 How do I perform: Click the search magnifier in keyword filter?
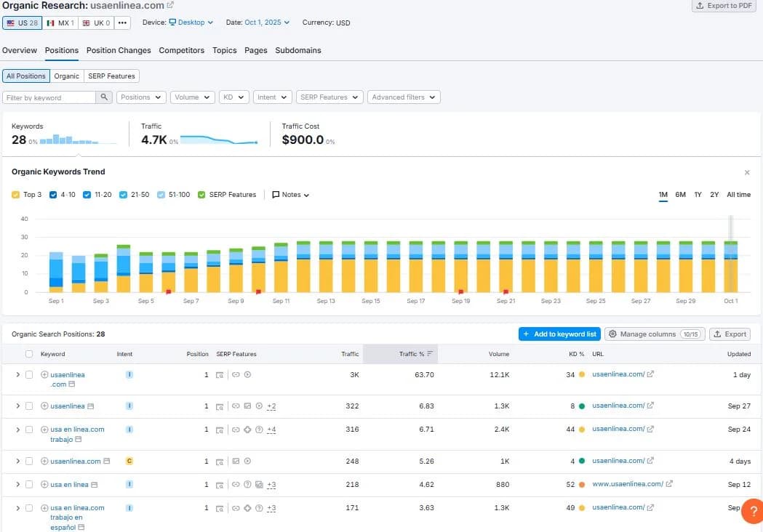coord(104,97)
